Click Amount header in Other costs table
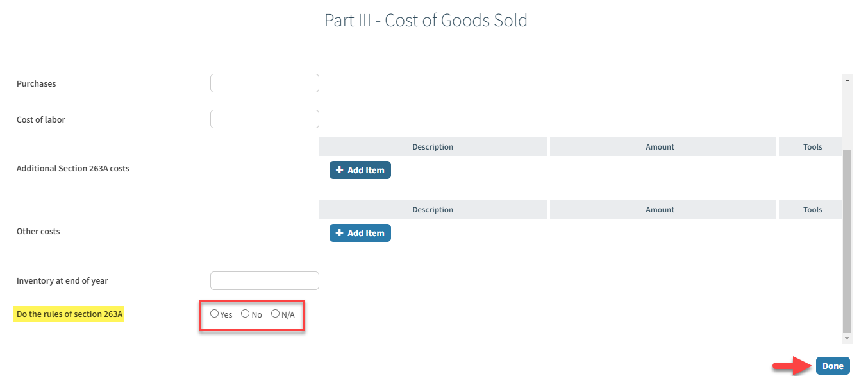Image resolution: width=868 pixels, height=376 pixels. [660, 210]
